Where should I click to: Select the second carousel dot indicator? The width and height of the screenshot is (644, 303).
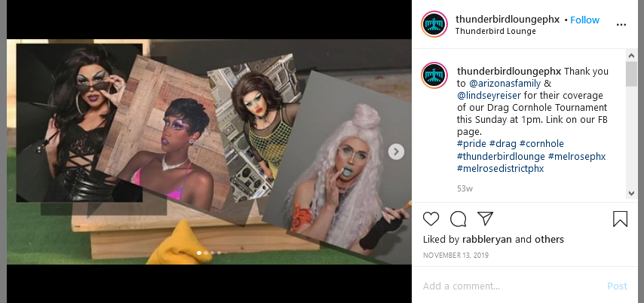(x=206, y=253)
